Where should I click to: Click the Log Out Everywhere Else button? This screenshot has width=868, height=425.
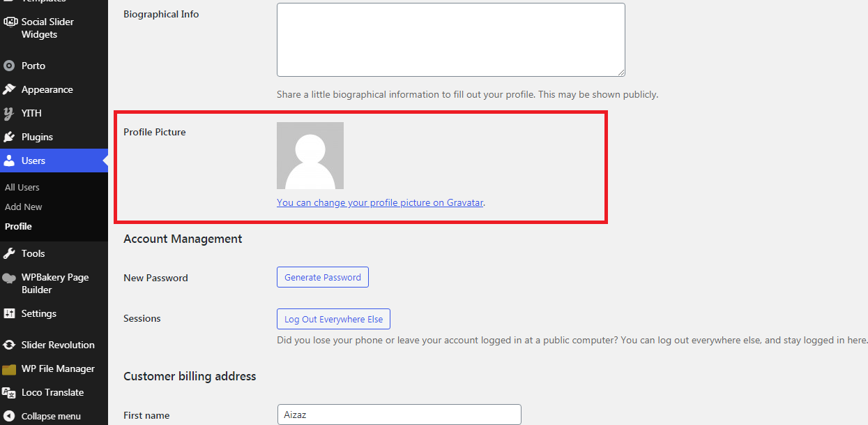pos(334,319)
